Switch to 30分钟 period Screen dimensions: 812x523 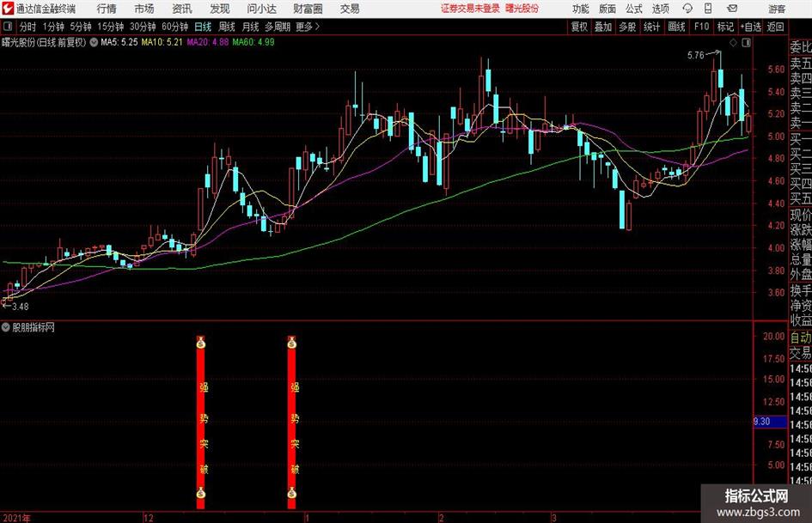coord(143,27)
